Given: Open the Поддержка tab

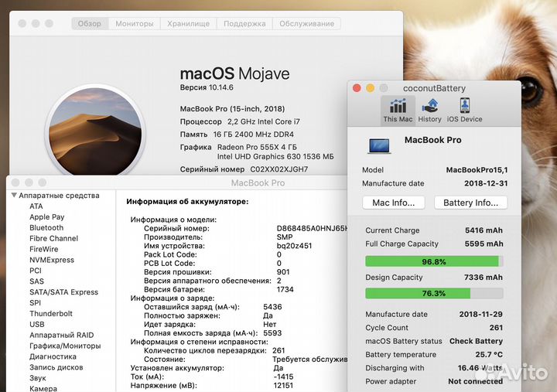Looking at the screenshot, I should coord(244,23).
